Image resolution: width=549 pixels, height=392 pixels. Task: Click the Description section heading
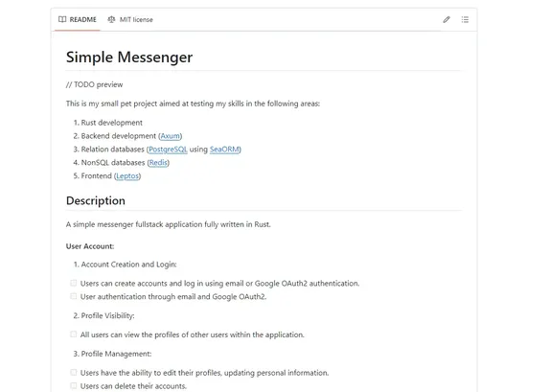[96, 200]
